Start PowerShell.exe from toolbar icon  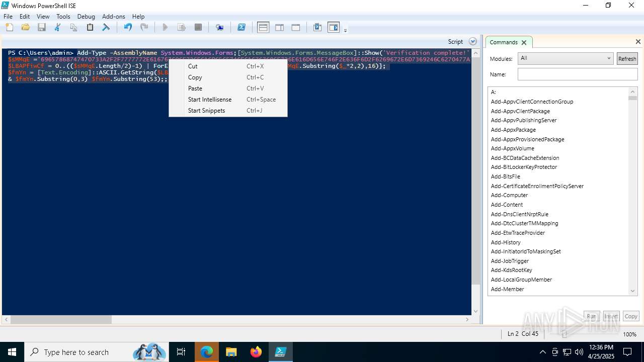(x=242, y=28)
